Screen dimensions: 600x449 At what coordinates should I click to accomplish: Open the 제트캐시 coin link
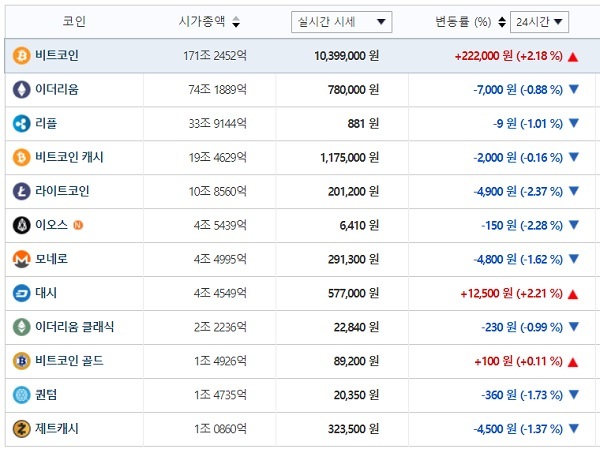point(57,429)
